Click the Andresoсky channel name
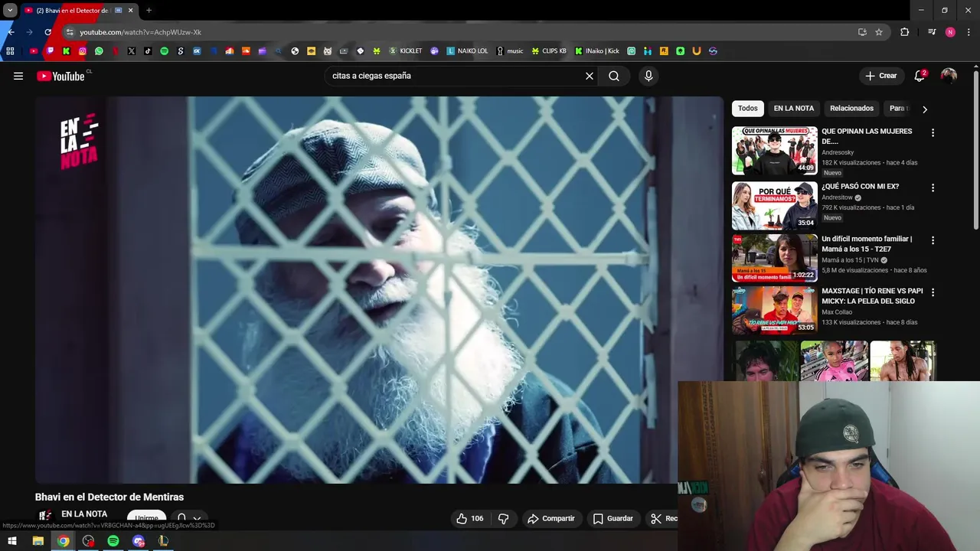This screenshot has width=980, height=551. [838, 152]
